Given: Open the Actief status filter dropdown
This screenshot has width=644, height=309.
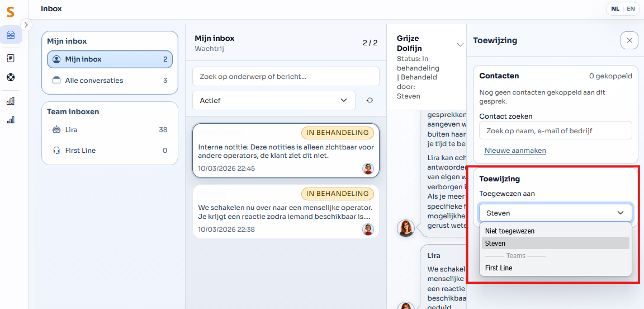Looking at the screenshot, I should 273,100.
